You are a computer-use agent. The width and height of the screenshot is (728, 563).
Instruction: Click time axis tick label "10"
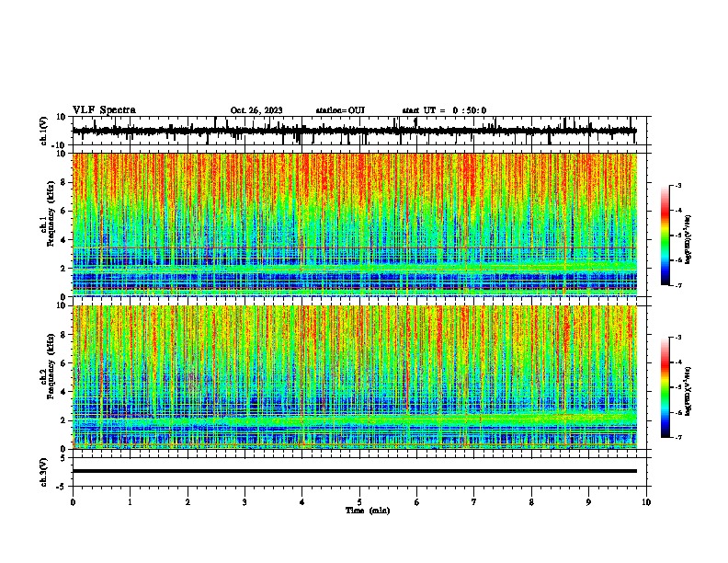(x=646, y=502)
